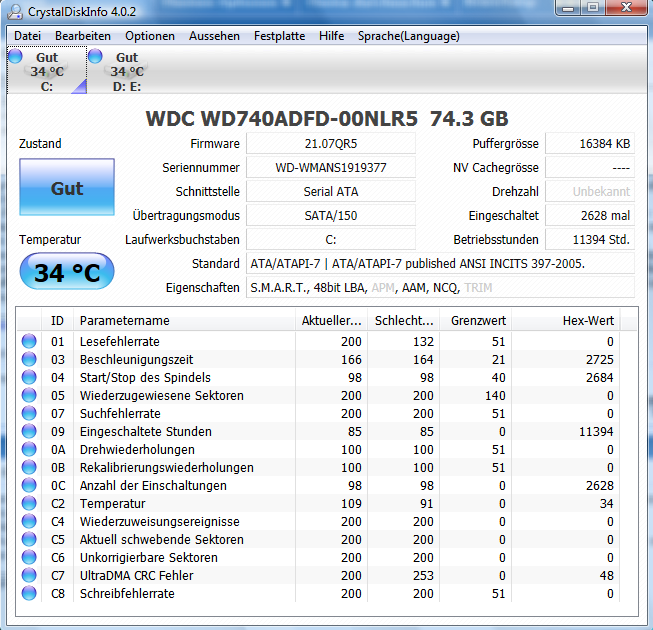Click worst value 132 in Lesefehlerrate row

click(423, 341)
